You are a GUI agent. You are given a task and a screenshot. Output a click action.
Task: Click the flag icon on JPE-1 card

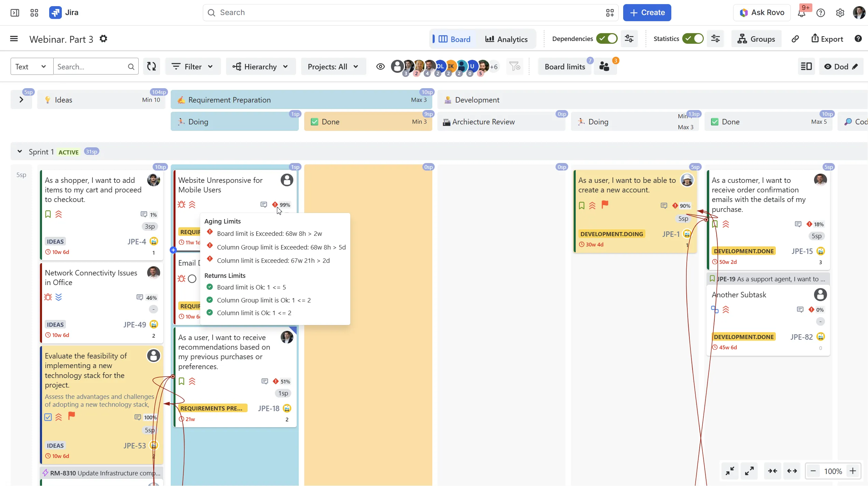605,204
